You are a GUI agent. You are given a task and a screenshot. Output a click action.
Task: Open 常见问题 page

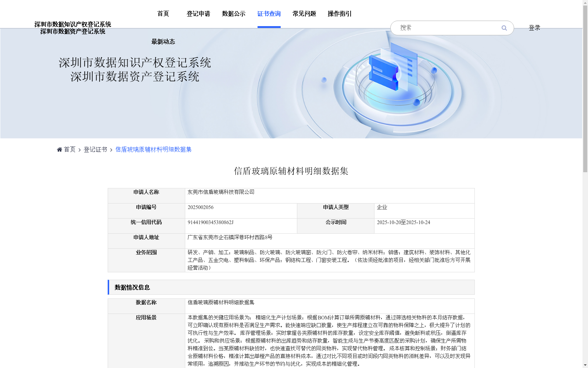pos(304,14)
